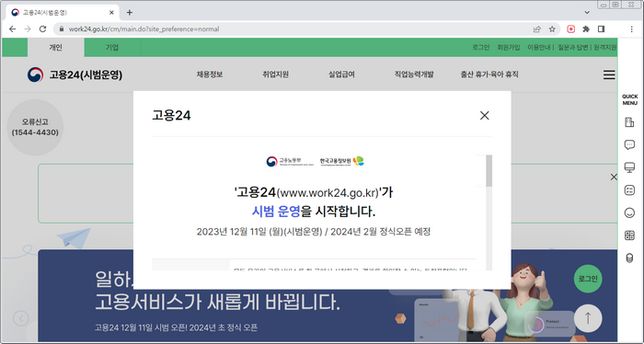
Task: Click the site lock security icon
Action: (x=62, y=29)
